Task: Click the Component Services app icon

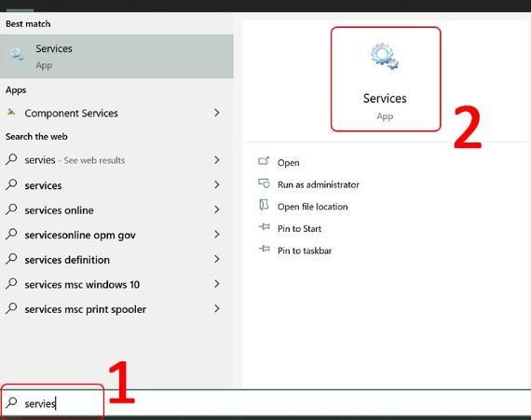Action: [11, 112]
